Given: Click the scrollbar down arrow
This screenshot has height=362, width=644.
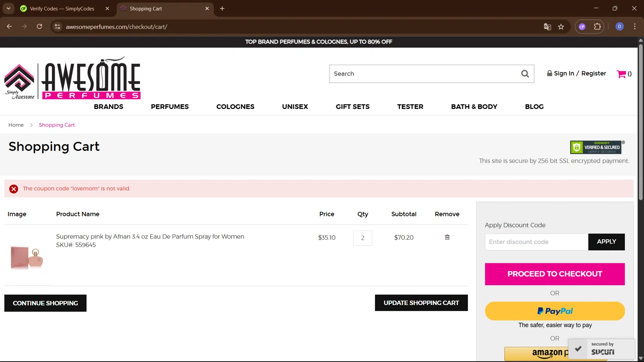Looking at the screenshot, I should (641, 358).
